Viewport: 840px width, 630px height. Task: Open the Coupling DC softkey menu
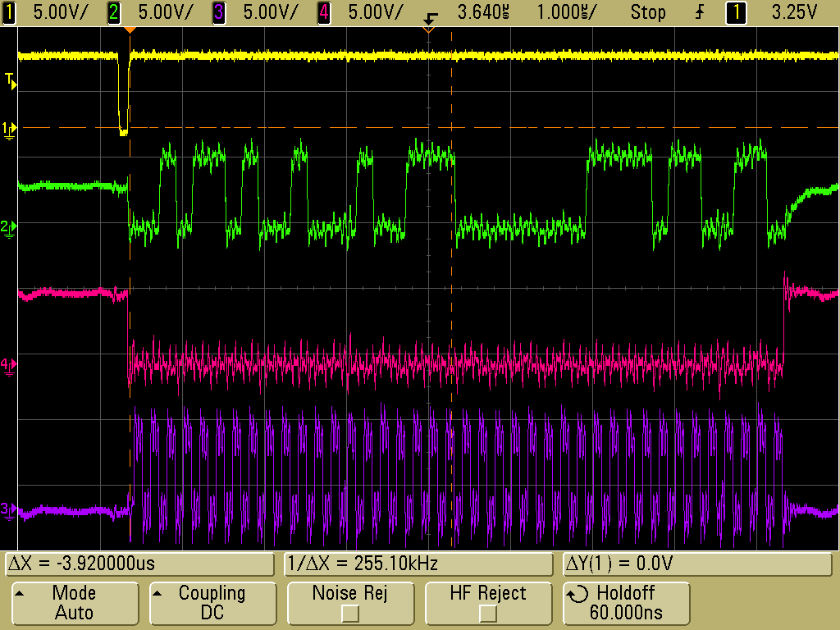212,603
